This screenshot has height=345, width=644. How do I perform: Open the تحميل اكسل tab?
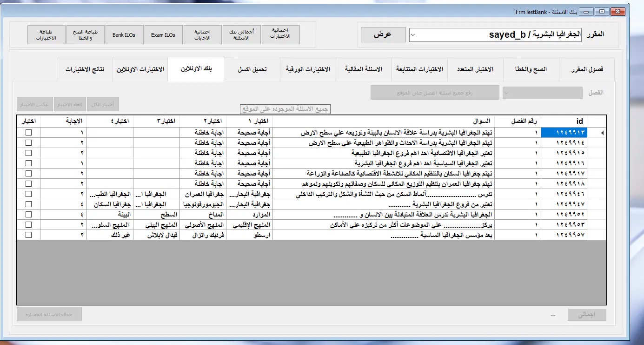click(252, 70)
